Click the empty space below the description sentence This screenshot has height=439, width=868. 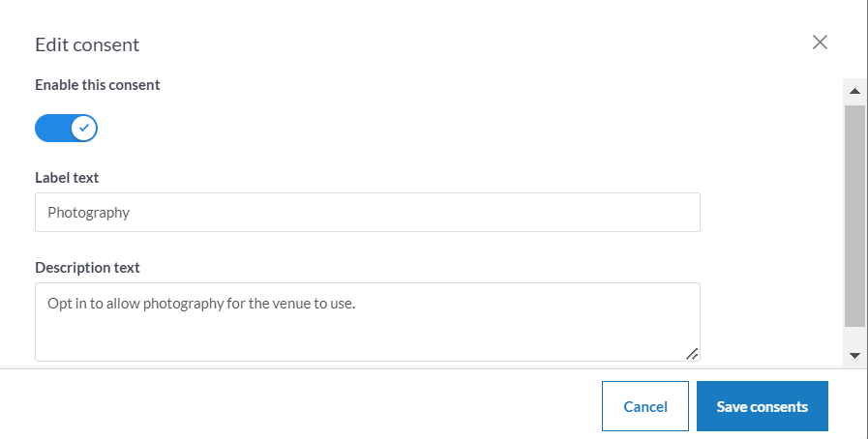(x=290, y=338)
